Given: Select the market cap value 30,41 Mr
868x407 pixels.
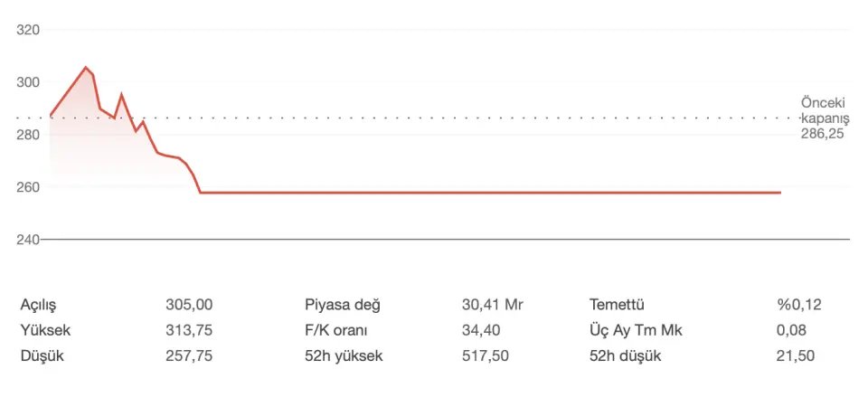Looking at the screenshot, I should coord(493,305).
